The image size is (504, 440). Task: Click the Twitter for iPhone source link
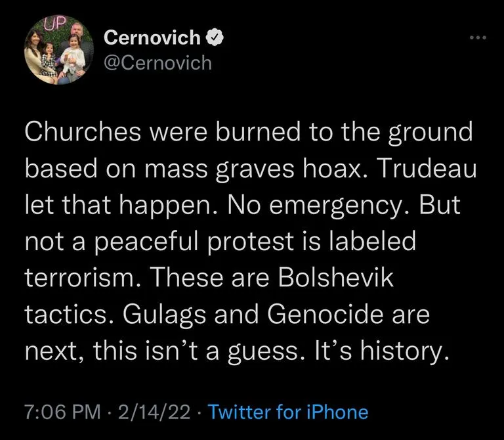coord(287,412)
